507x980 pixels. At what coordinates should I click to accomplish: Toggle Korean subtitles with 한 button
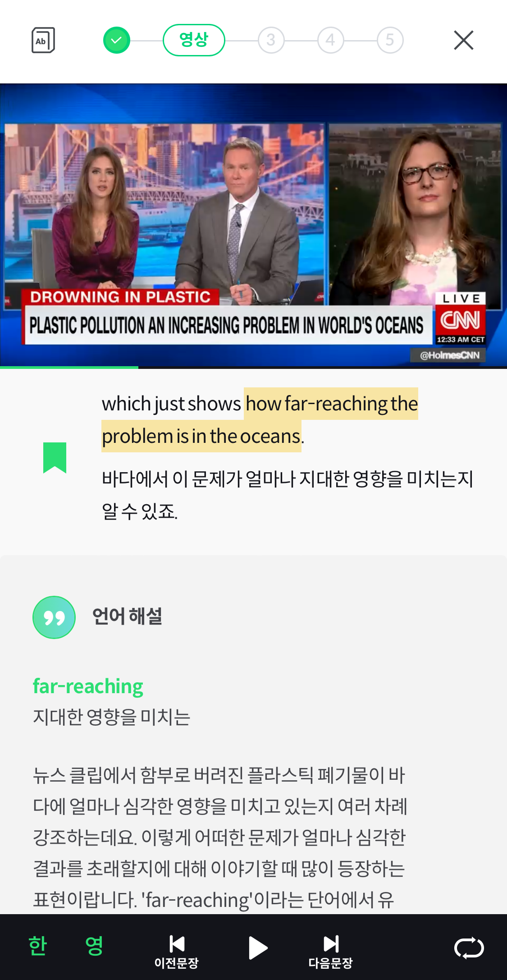[38, 946]
